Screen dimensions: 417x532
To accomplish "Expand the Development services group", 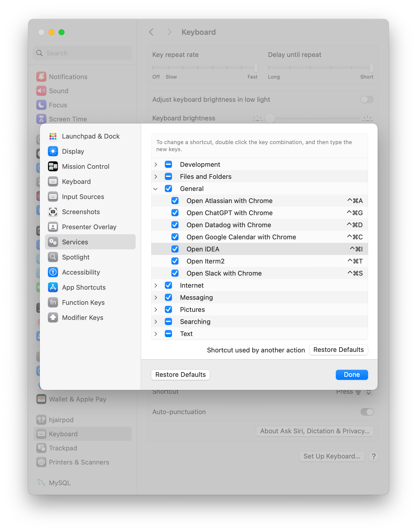I will click(x=156, y=164).
